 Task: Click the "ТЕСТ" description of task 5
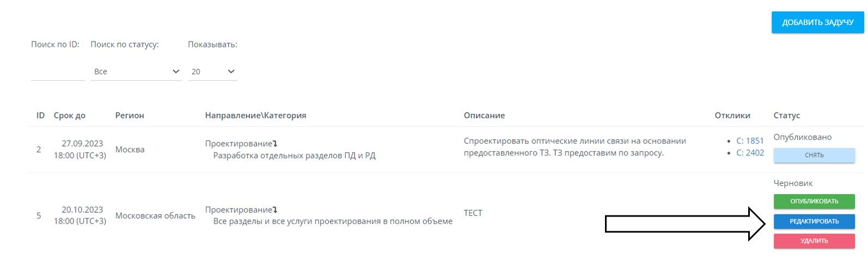point(473,213)
